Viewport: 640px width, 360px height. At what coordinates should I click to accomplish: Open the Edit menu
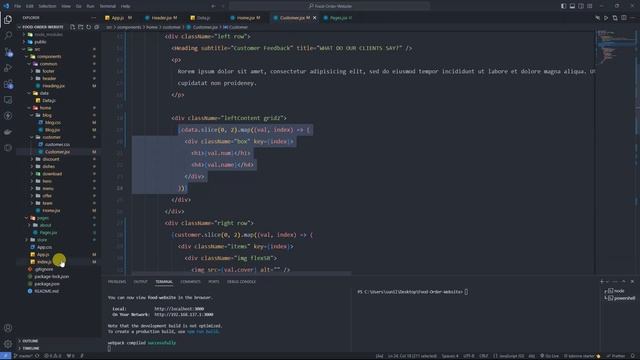(x=30, y=6)
